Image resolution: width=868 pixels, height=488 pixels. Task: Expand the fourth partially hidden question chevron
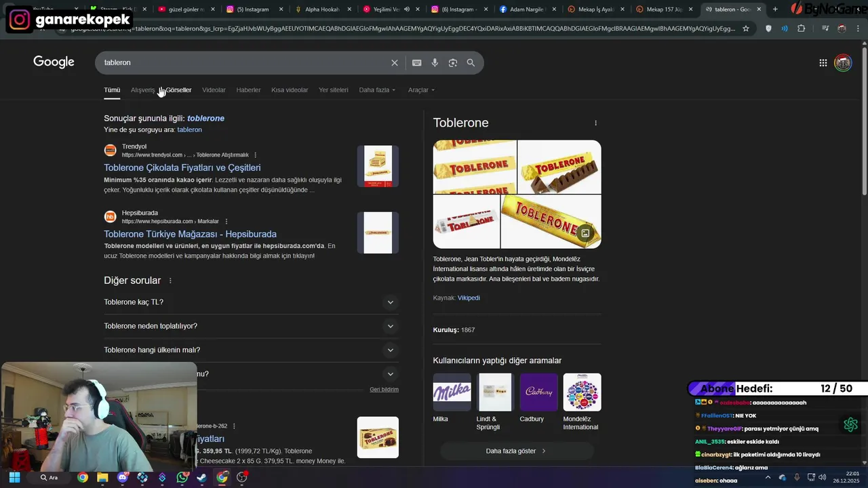click(390, 374)
